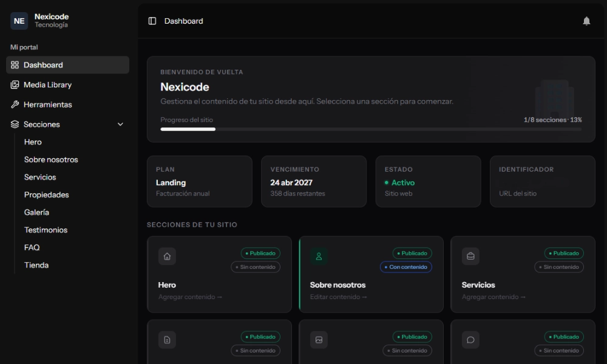This screenshot has height=364, width=607.
Task: Open notifications bell
Action: click(586, 21)
